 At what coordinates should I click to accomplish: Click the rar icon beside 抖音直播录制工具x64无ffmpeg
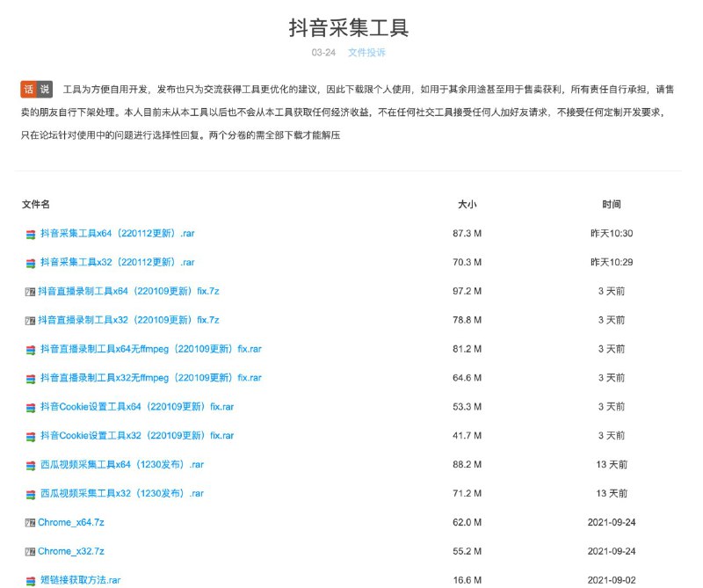(x=31, y=350)
